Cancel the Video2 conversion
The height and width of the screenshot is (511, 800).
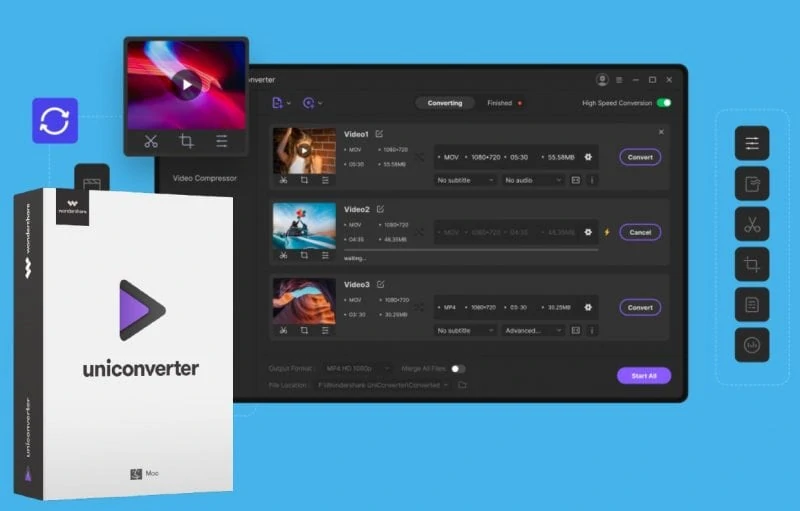pos(640,232)
